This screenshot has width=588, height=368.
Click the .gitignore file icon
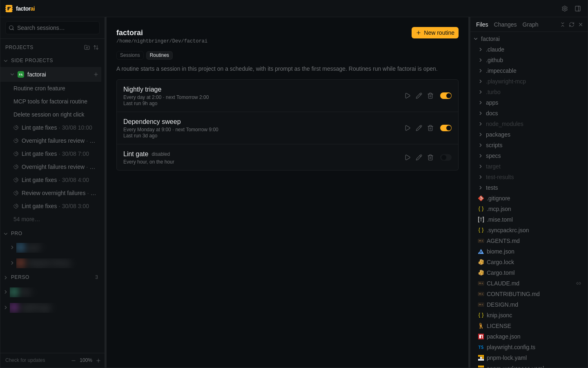(x=481, y=198)
